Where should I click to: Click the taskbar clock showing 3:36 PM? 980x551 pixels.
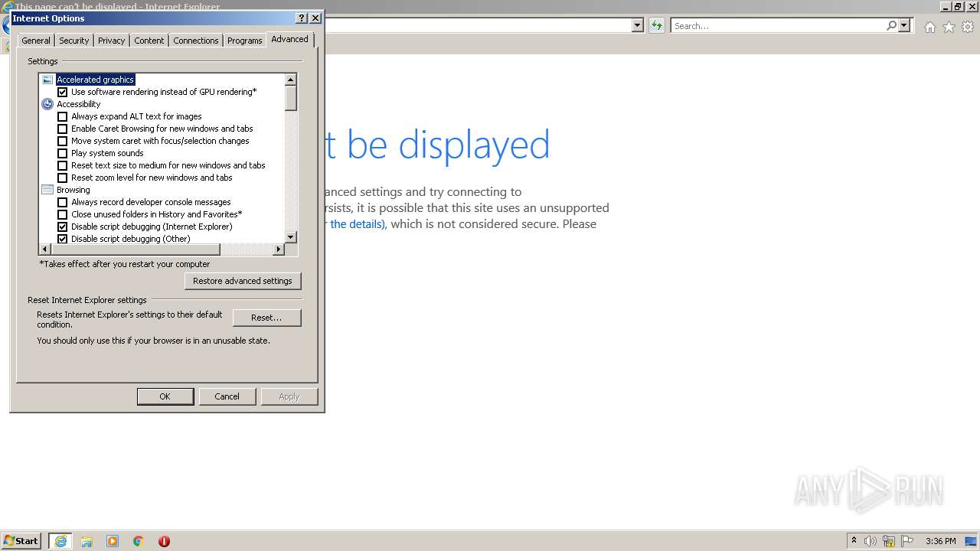(x=940, y=541)
